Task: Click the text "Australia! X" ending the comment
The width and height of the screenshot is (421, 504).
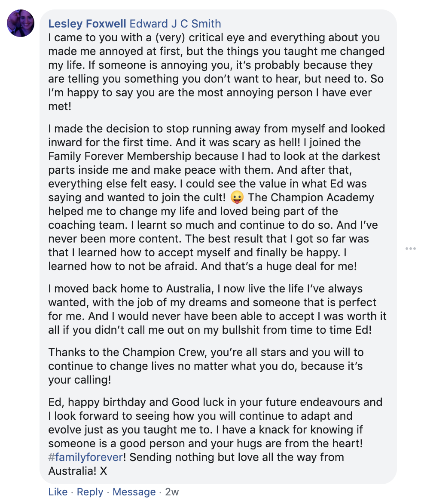Action: tap(77, 471)
